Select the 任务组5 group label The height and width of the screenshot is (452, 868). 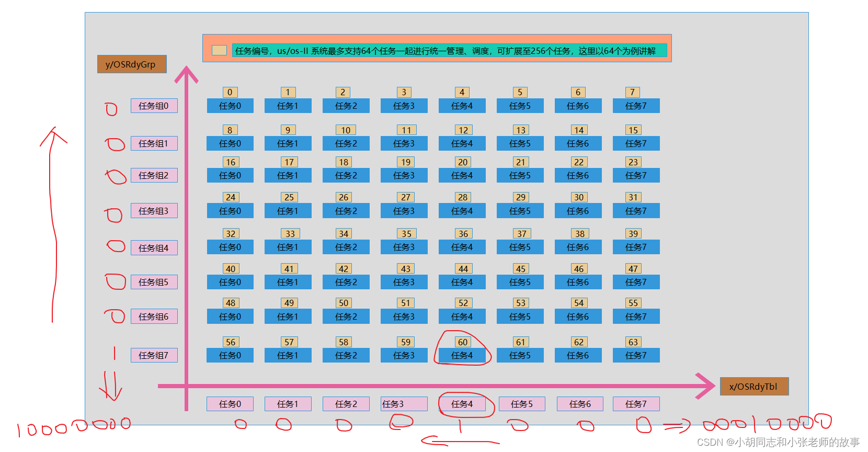154,282
